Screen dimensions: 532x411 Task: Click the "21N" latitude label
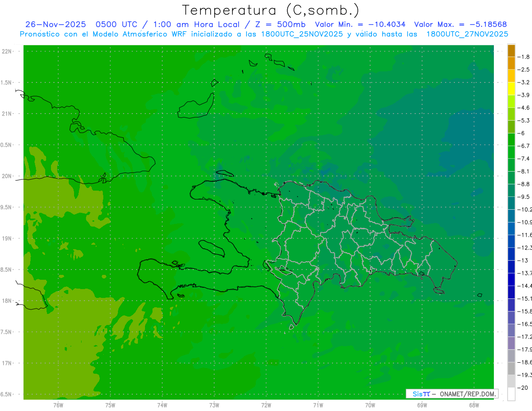pos(7,114)
